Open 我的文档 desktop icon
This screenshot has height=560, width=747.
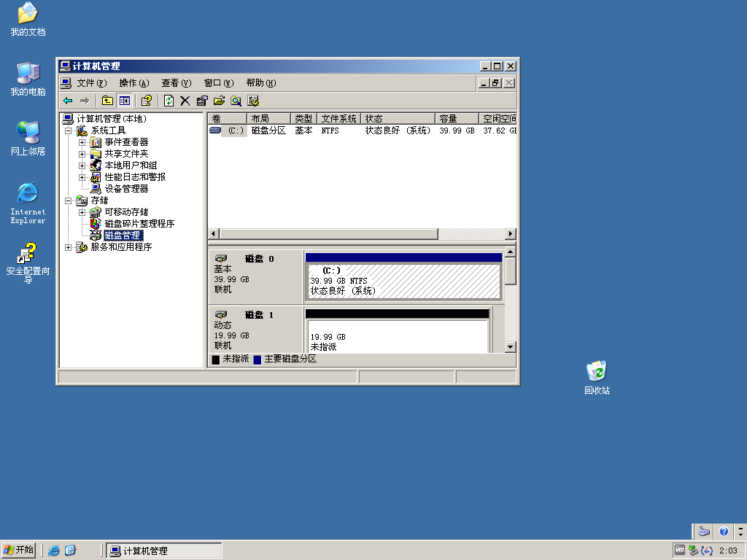coord(28,20)
